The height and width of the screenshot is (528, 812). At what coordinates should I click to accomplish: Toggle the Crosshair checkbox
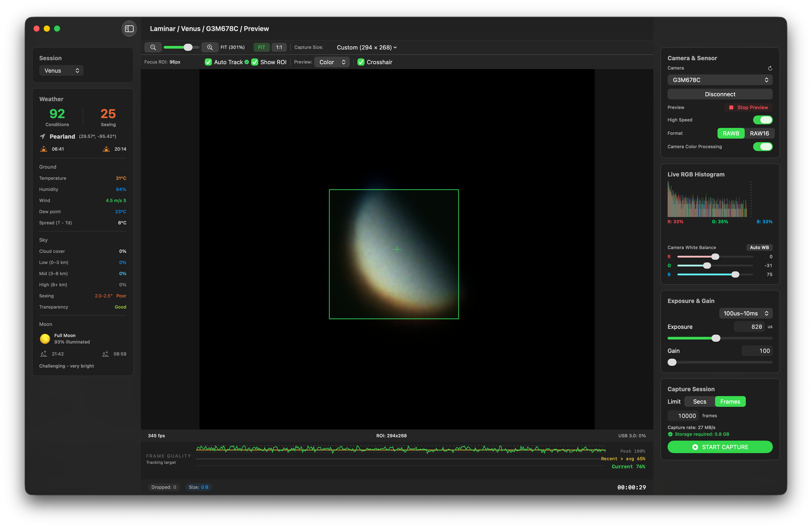[361, 62]
